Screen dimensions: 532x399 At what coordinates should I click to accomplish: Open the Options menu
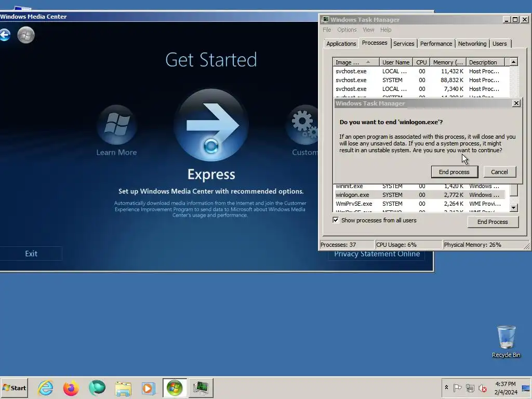[x=347, y=30]
